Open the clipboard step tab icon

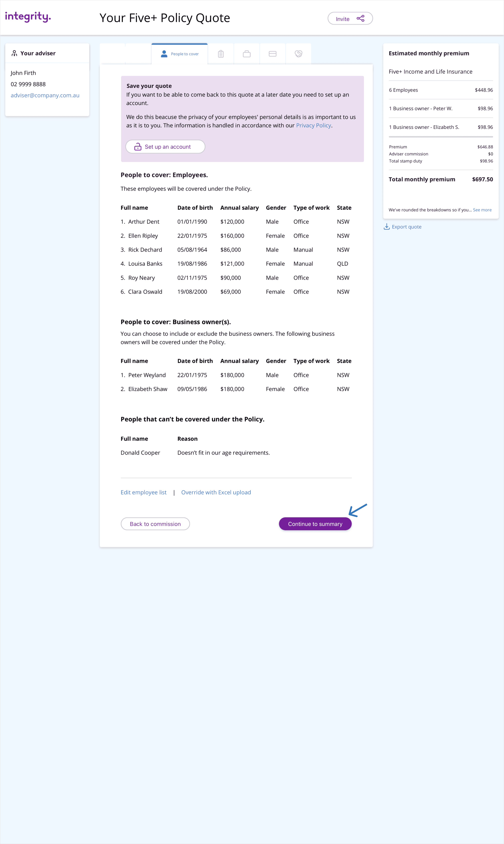click(221, 54)
